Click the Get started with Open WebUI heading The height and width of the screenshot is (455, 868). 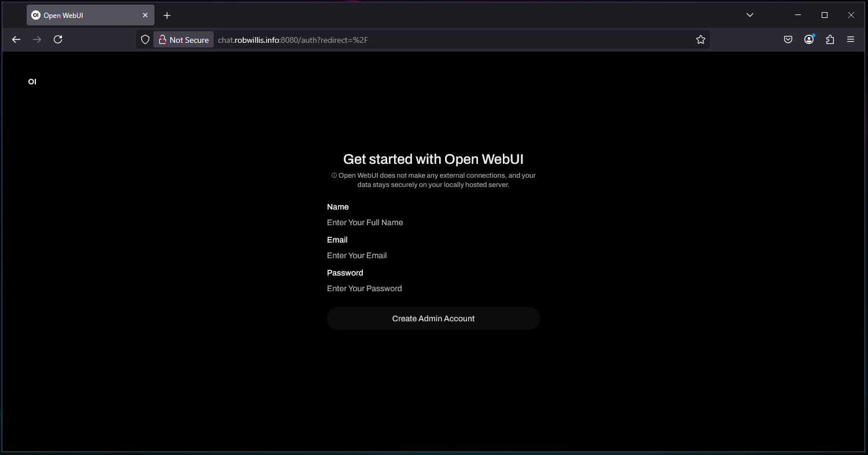[433, 159]
